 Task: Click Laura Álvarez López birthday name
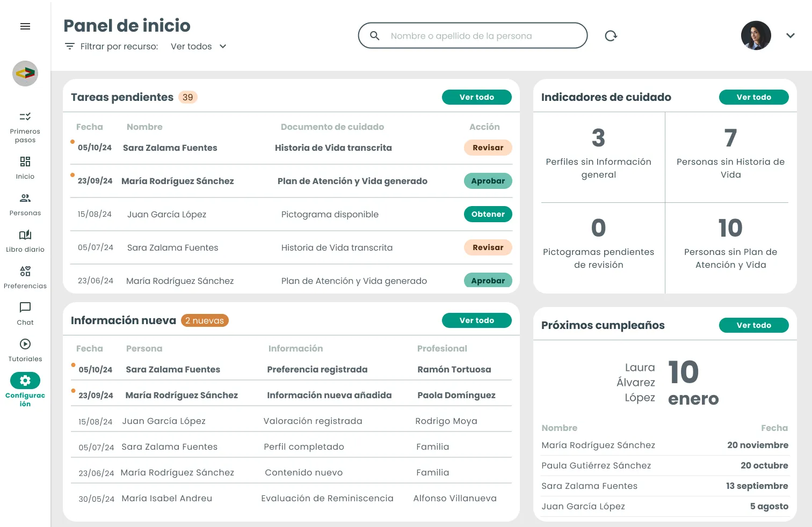coord(636,383)
